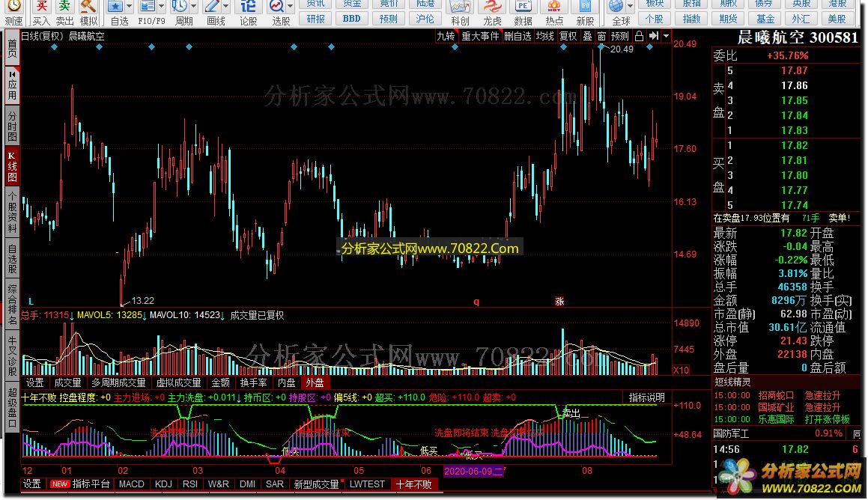Click the 卖出 sell icon
The image size is (868, 500).
point(64,7)
